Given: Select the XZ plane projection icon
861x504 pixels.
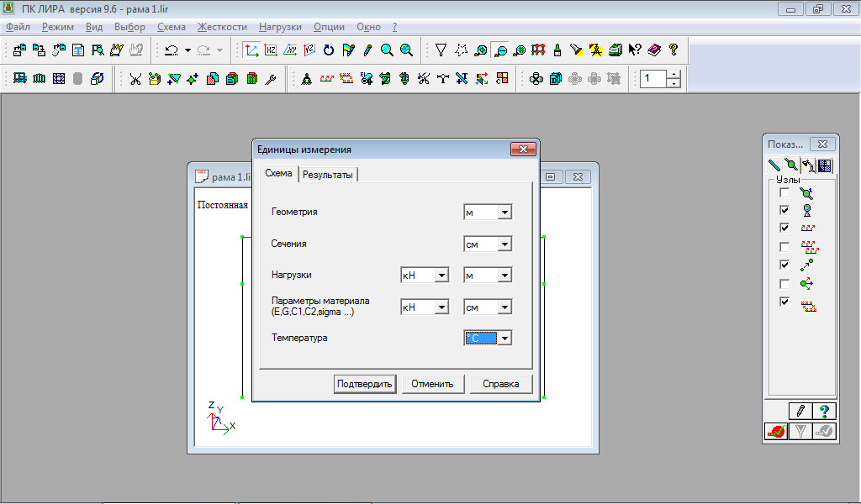Looking at the screenshot, I should coord(271,50).
